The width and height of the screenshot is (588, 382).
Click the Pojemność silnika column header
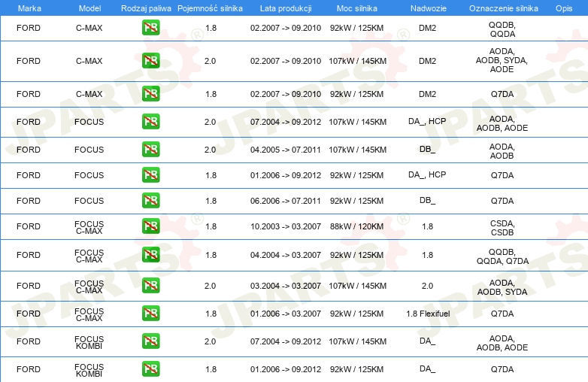(211, 8)
